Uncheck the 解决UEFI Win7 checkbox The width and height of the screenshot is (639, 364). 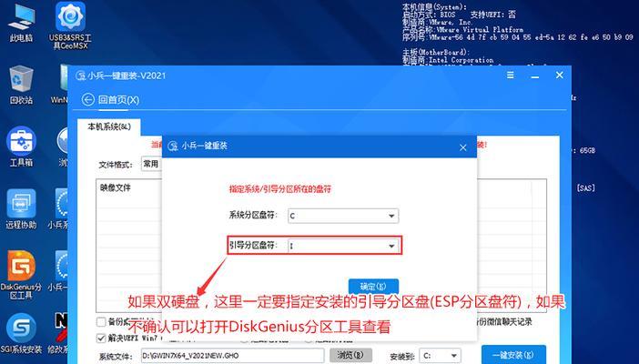tap(101, 338)
